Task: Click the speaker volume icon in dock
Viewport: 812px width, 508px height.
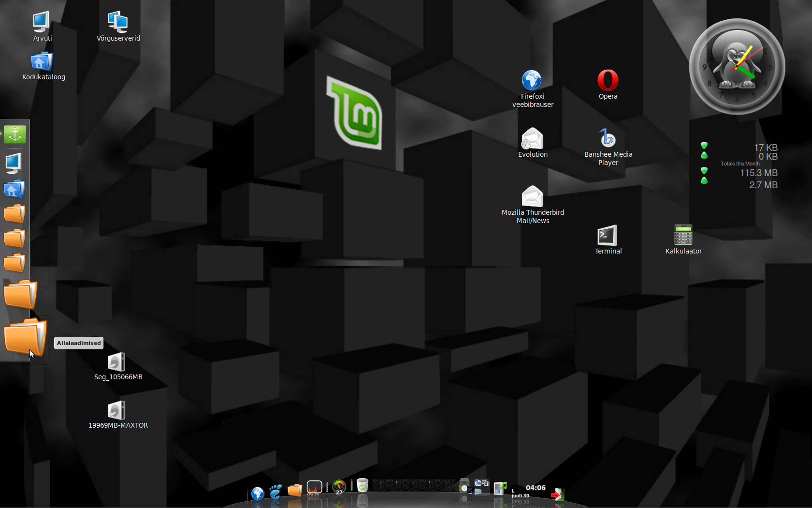Action: point(464,486)
